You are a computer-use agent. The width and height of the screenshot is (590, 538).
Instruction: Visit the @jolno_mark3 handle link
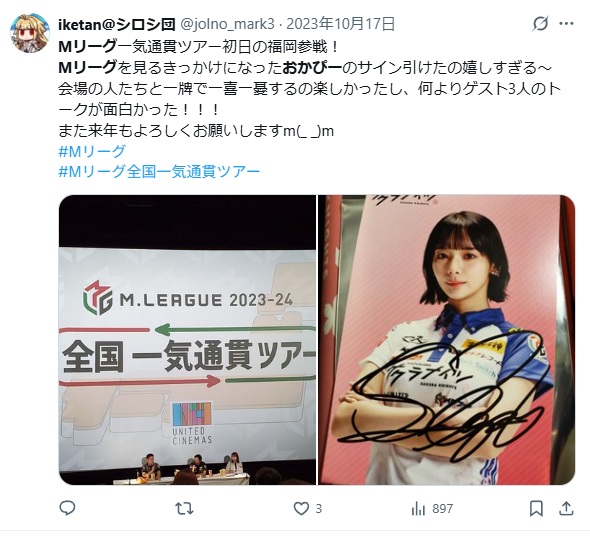[x=228, y=24]
